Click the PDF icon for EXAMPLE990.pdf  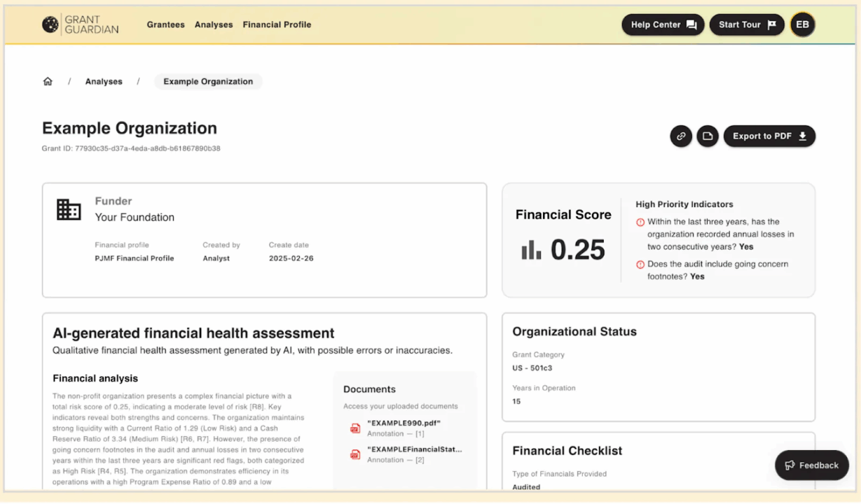click(355, 428)
